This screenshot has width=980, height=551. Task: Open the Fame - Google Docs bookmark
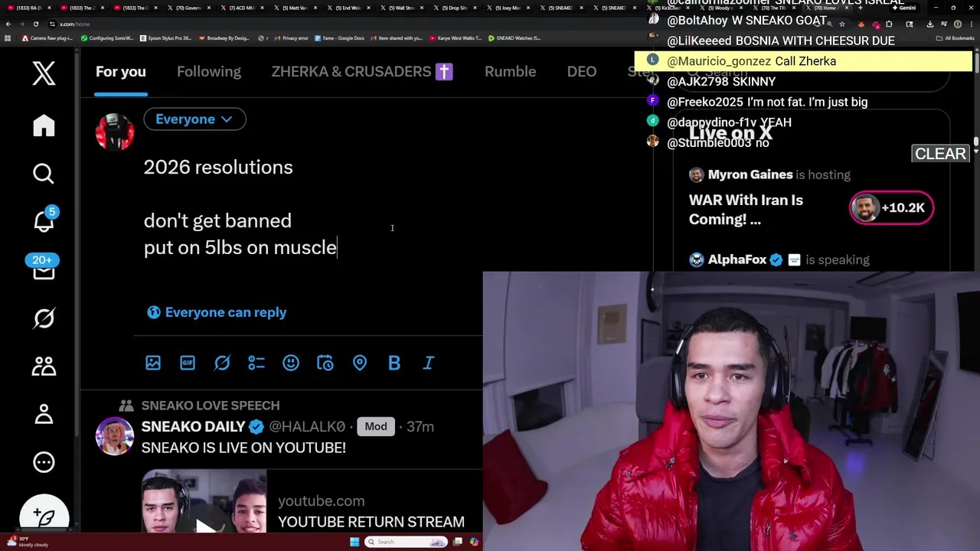coord(339,37)
